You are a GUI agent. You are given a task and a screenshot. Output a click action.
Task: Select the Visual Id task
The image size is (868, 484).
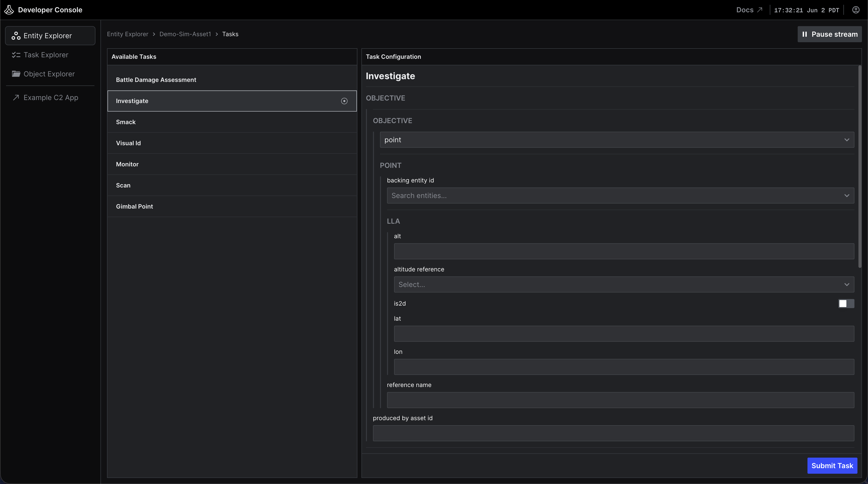232,143
